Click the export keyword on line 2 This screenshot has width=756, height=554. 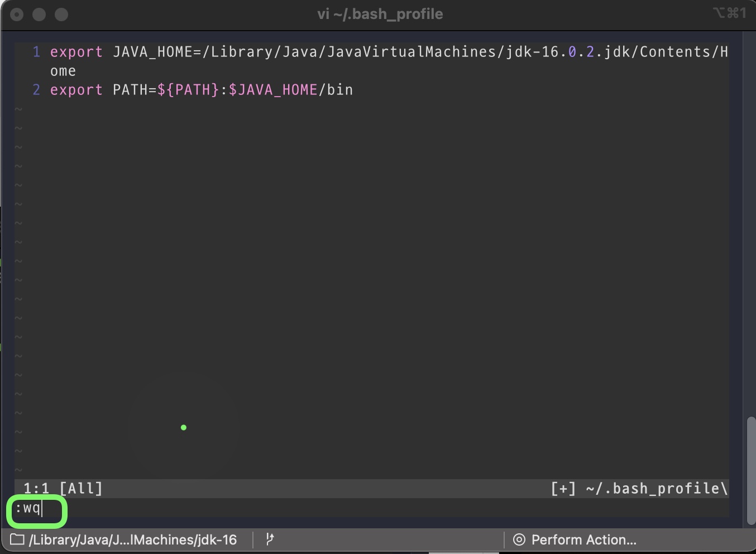[x=76, y=90]
